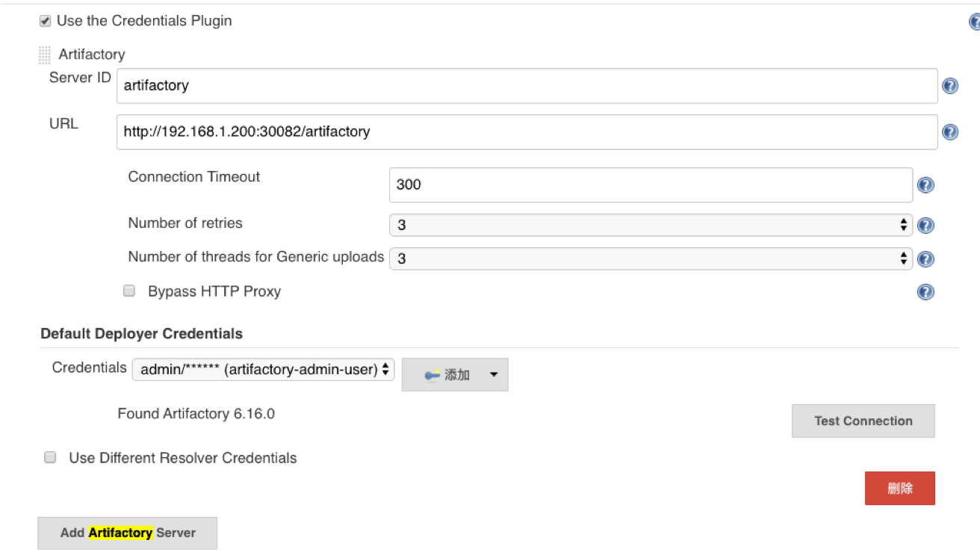
Task: Check Use Different Resolver Credentials
Action: tap(50, 458)
